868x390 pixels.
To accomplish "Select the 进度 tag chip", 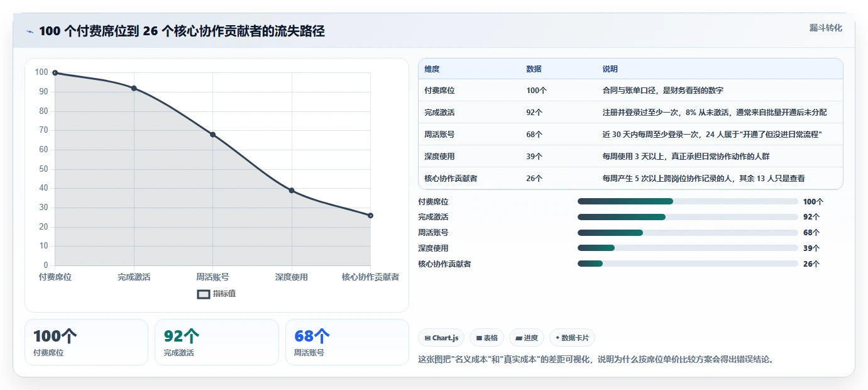I will [x=527, y=338].
